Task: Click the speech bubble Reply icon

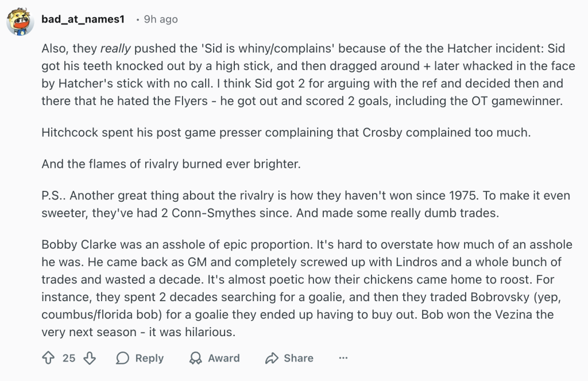Action: click(x=123, y=358)
